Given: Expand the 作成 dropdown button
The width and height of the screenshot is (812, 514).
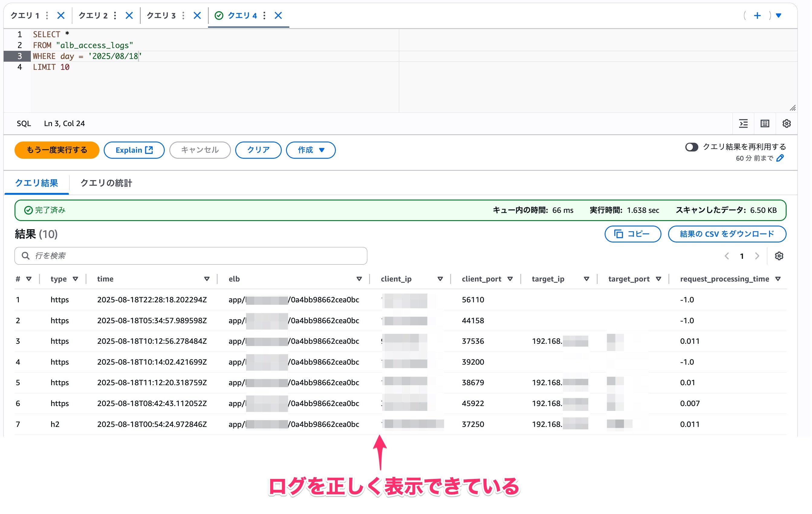Looking at the screenshot, I should (310, 150).
